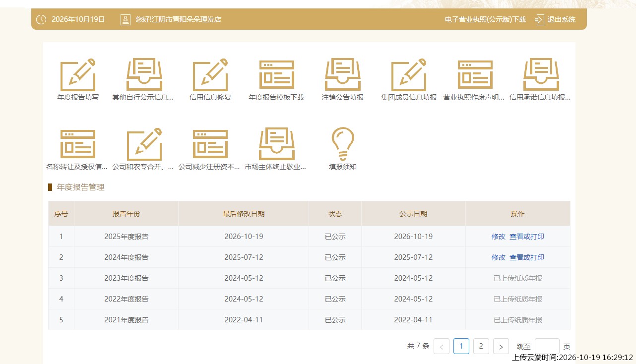Open 年度报告填写 icon
Viewport: 636px width, 364px height.
point(77,75)
